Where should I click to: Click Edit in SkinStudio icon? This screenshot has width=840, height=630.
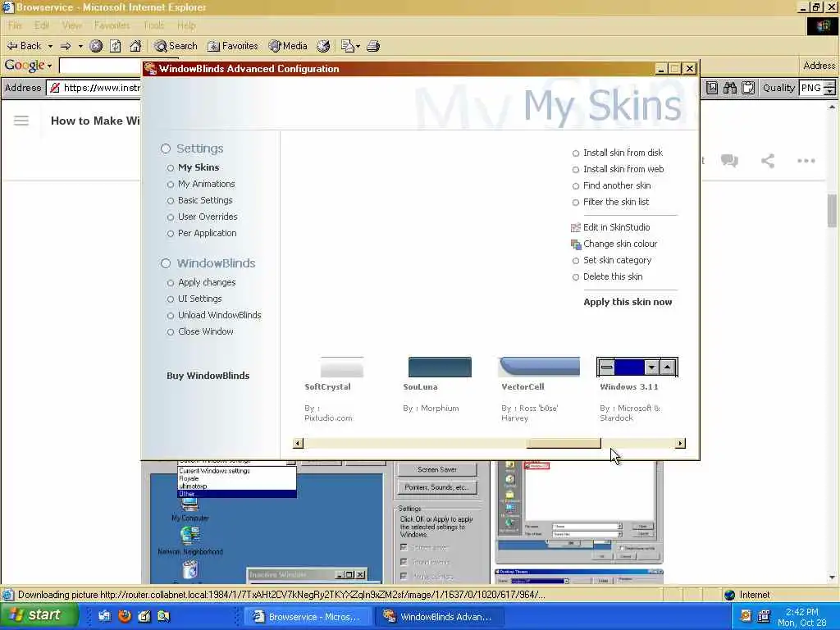[576, 228]
